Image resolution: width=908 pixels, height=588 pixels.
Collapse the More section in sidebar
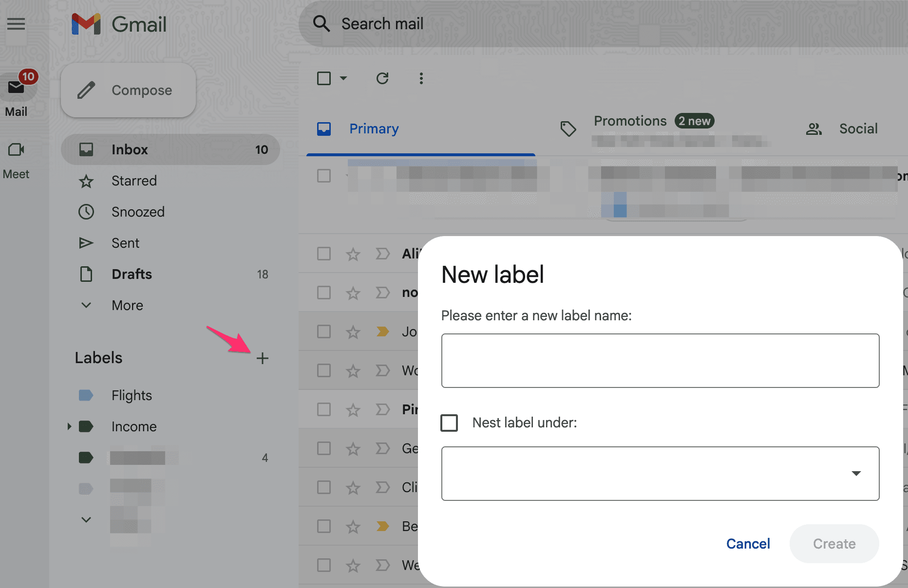pyautogui.click(x=86, y=305)
